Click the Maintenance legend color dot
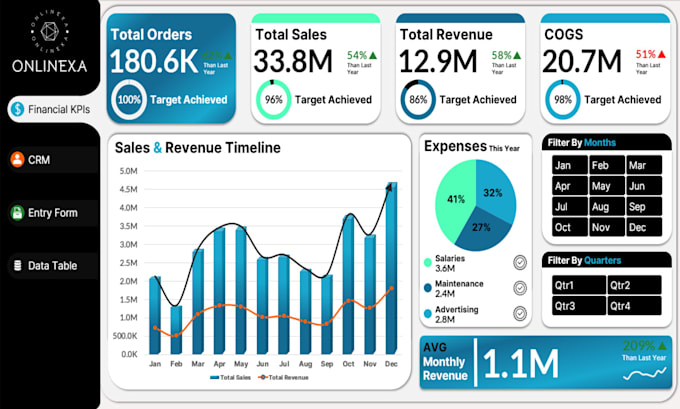The width and height of the screenshot is (680, 409). (x=428, y=288)
